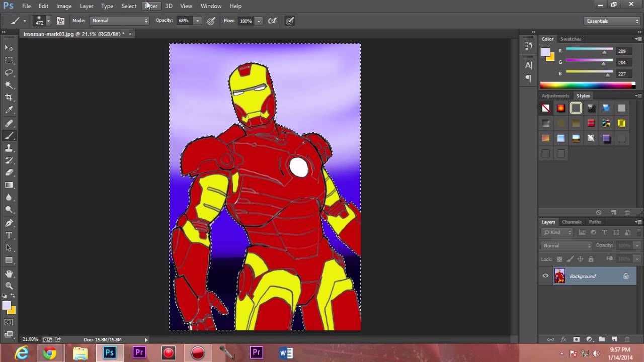Open the blend Mode dropdown
Screen dimensions: 644x362
[120, 21]
